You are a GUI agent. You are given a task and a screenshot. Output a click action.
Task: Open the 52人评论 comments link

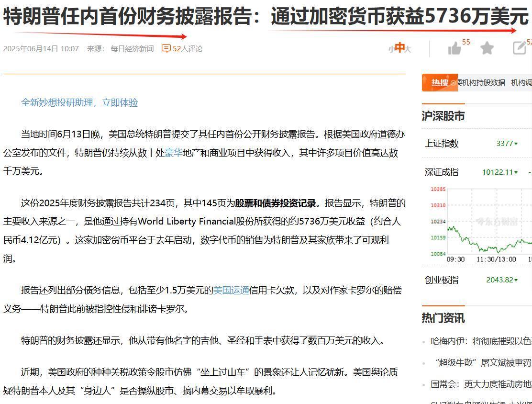pyautogui.click(x=187, y=48)
